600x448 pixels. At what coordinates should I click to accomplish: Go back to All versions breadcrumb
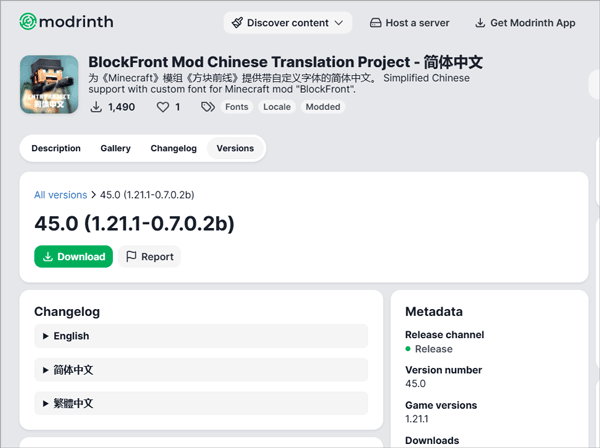coord(60,195)
